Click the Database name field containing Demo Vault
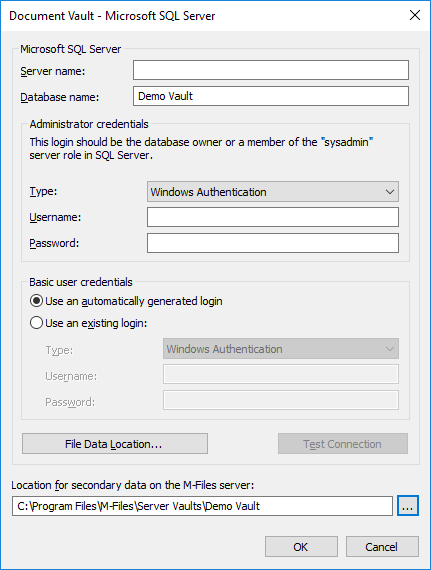The width and height of the screenshot is (431, 570). click(x=271, y=96)
